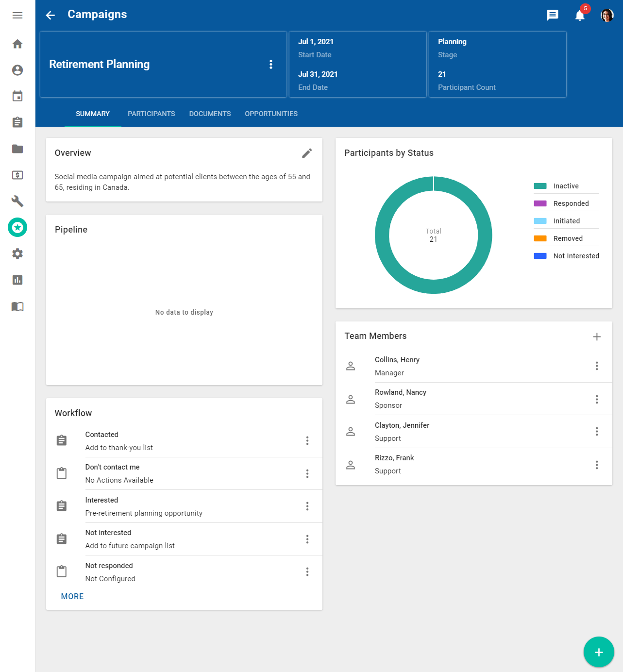The width and height of the screenshot is (623, 672).
Task: Open Retirement Planning three-dot menu
Action: [271, 65]
